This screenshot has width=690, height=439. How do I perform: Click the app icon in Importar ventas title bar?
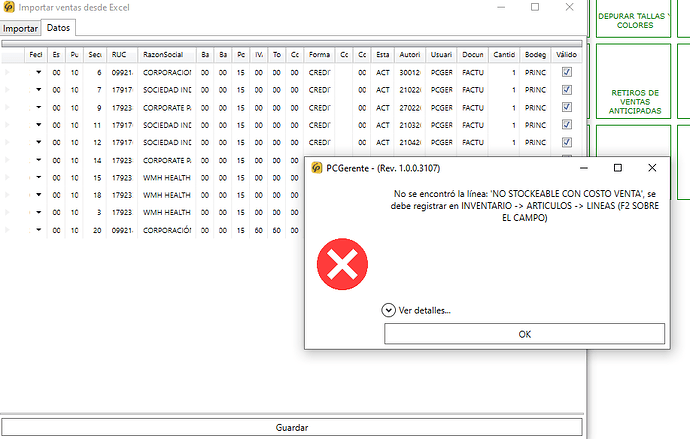[9, 8]
